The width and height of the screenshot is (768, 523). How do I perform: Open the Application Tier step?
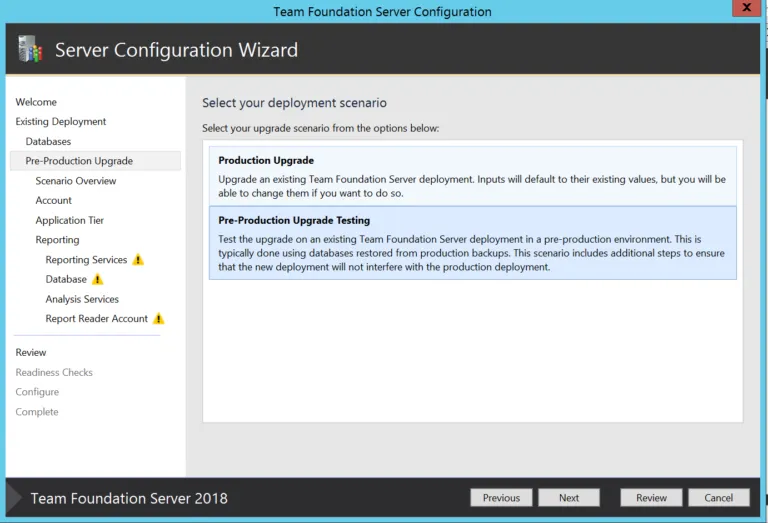[x=70, y=220]
